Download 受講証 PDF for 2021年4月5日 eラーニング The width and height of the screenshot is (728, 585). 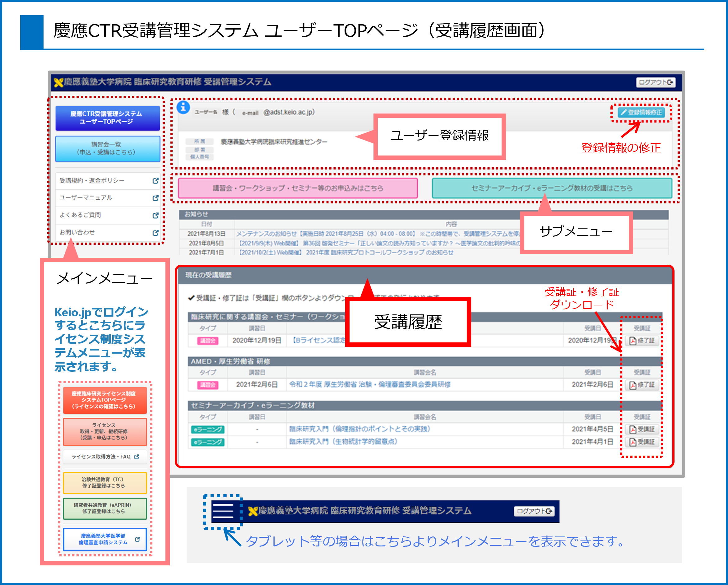click(642, 429)
